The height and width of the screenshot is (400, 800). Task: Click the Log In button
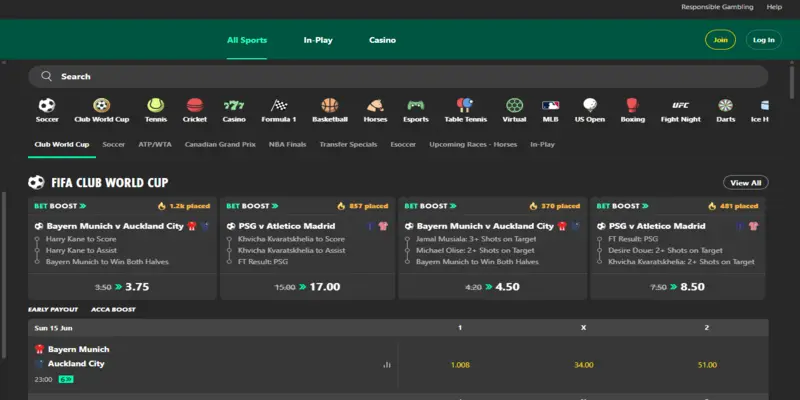pos(764,40)
